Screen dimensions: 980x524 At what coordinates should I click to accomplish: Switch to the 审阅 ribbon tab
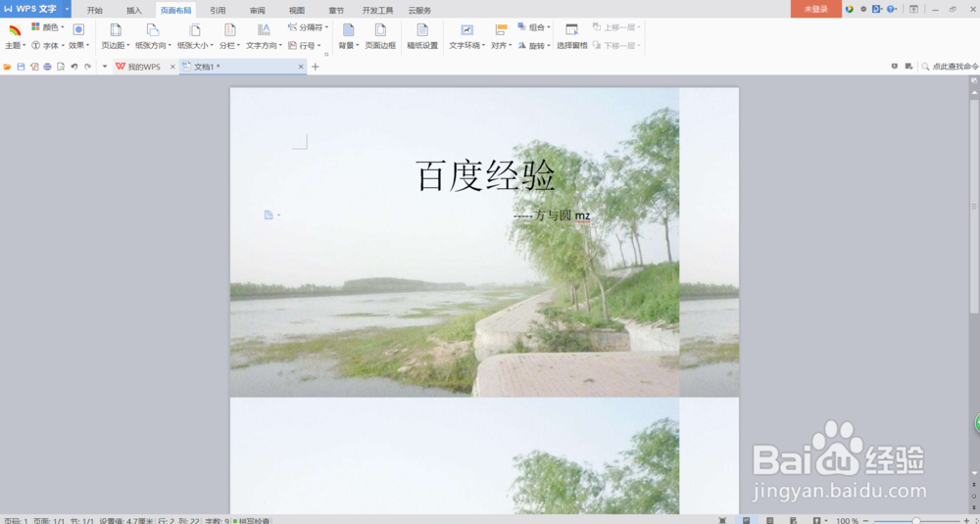(257, 10)
